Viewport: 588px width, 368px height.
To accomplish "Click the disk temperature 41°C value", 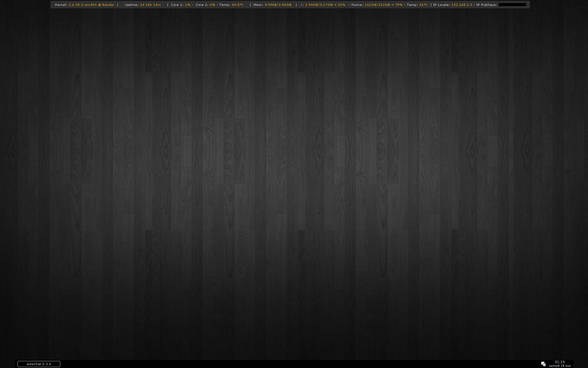I will coord(422,5).
